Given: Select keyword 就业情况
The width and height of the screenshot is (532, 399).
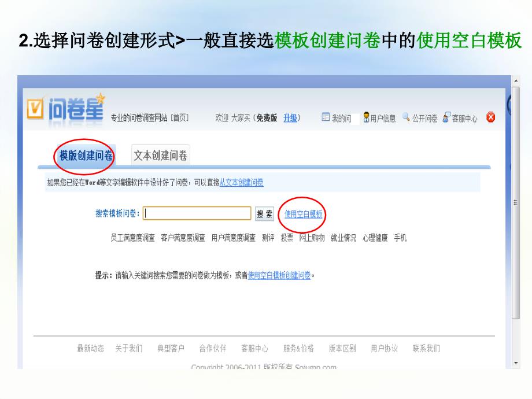Looking at the screenshot, I should [343, 238].
